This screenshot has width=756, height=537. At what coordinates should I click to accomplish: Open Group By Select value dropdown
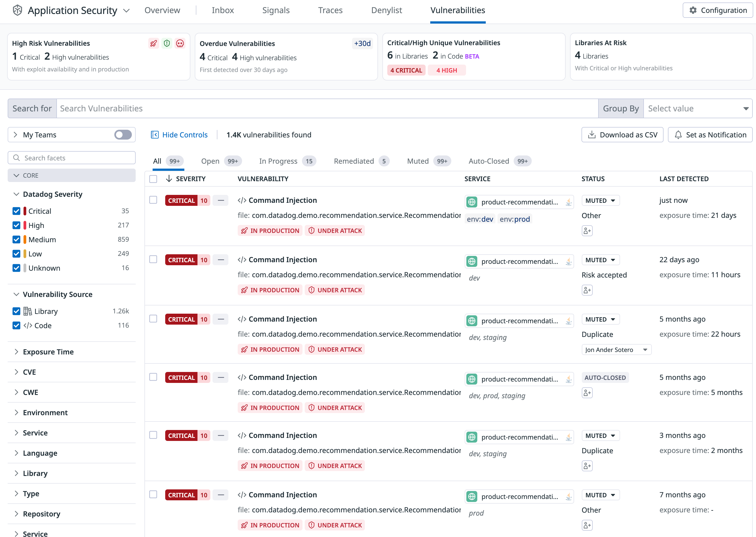click(x=697, y=108)
